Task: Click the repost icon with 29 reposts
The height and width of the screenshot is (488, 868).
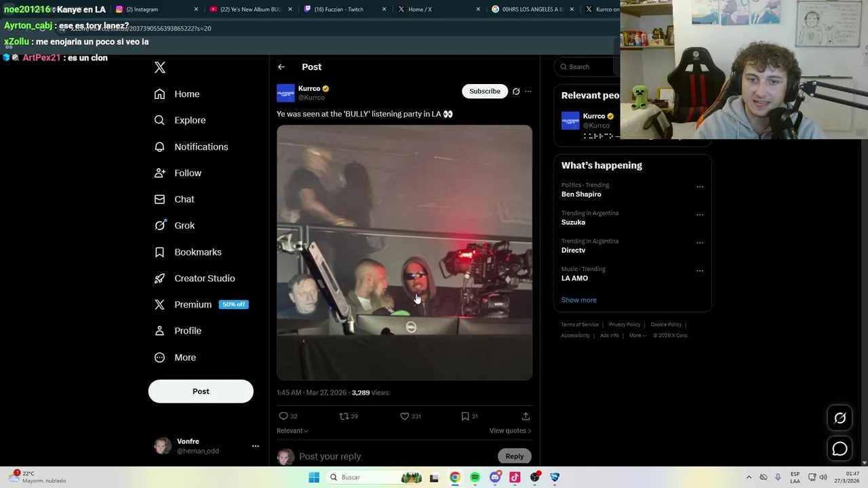Action: (x=344, y=416)
